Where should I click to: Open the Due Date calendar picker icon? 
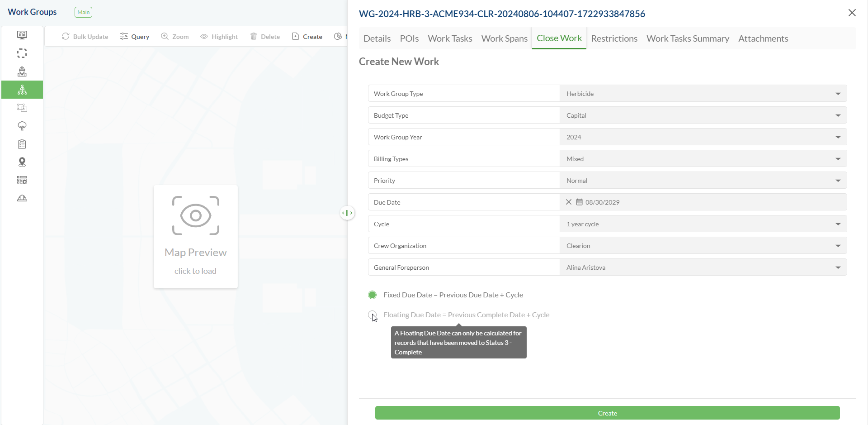click(x=580, y=202)
